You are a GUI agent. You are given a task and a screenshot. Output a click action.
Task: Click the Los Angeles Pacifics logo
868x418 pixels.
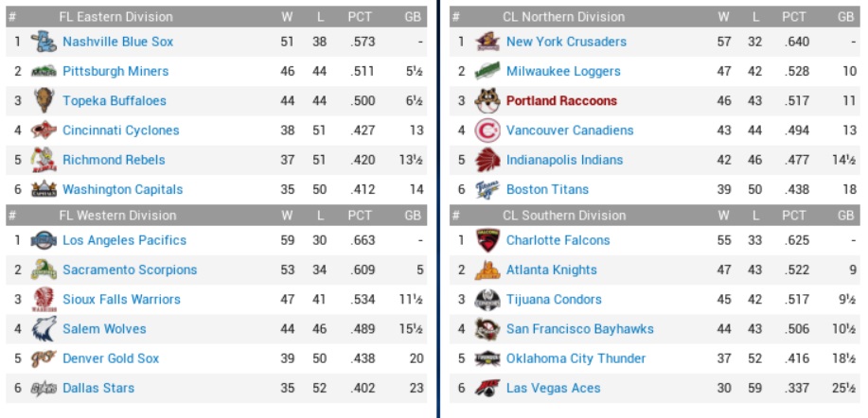(x=44, y=240)
